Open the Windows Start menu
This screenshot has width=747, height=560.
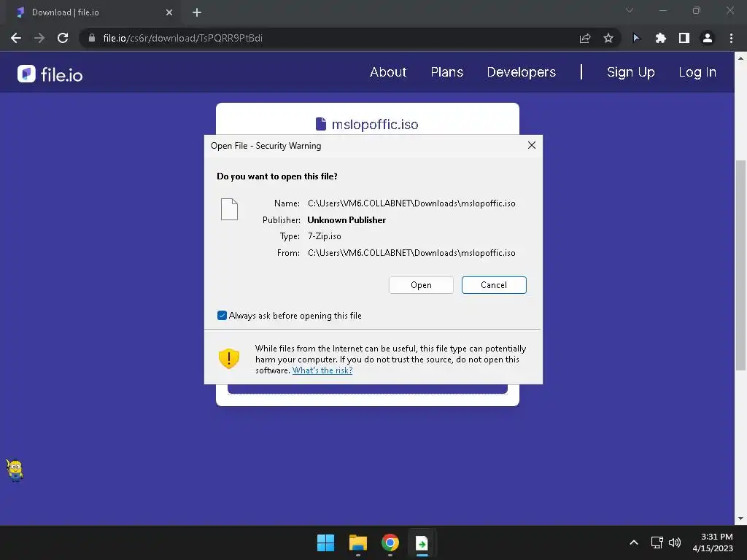326,542
